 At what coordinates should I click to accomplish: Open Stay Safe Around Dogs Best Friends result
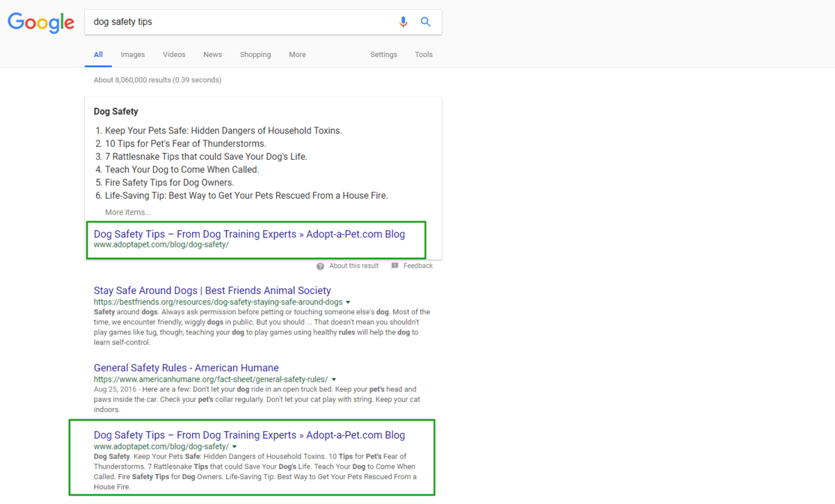click(212, 291)
